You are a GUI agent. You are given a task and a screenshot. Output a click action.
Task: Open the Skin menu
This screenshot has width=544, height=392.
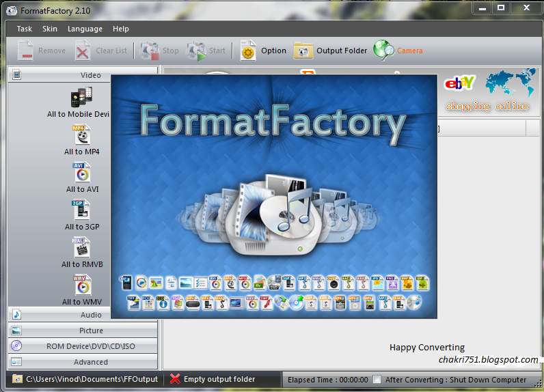(x=50, y=29)
